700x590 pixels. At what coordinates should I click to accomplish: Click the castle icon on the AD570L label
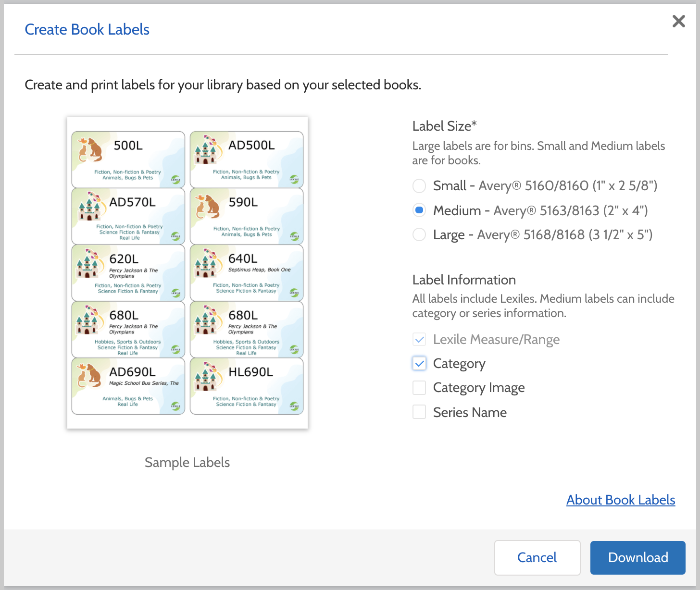(x=89, y=206)
